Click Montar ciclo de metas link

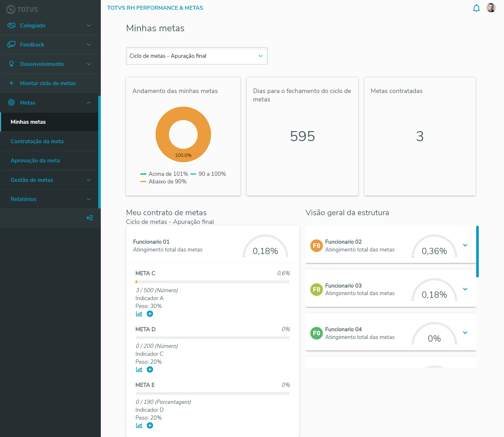[48, 83]
